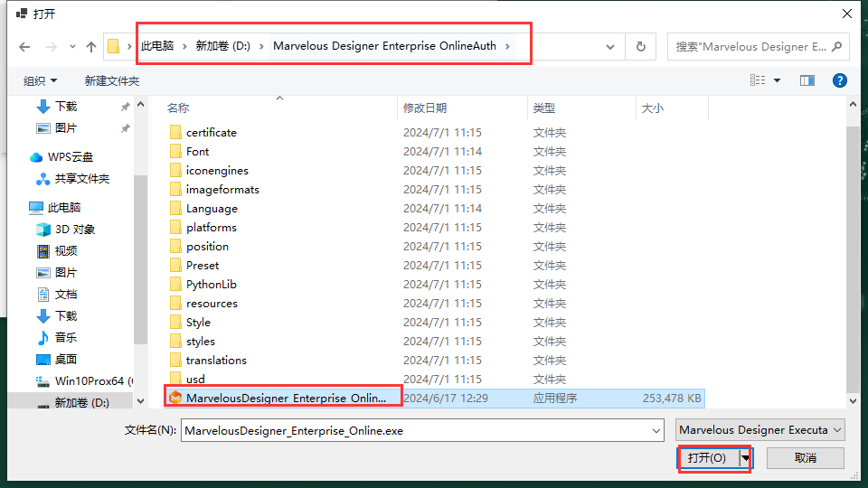Sort by the 修改日期 column header

pos(425,108)
